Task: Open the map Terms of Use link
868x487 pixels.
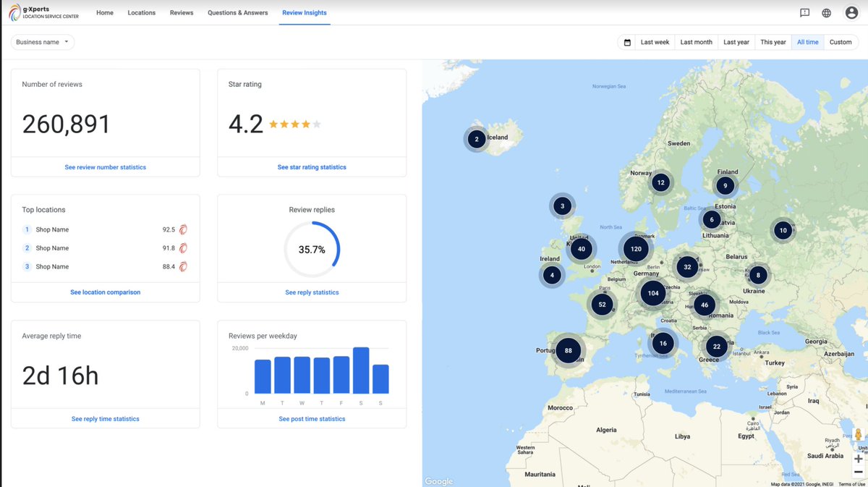Action: pos(851,484)
